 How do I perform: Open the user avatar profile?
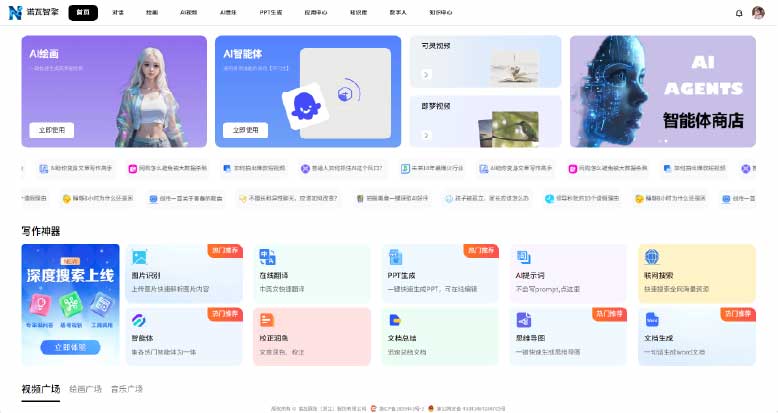(758, 13)
